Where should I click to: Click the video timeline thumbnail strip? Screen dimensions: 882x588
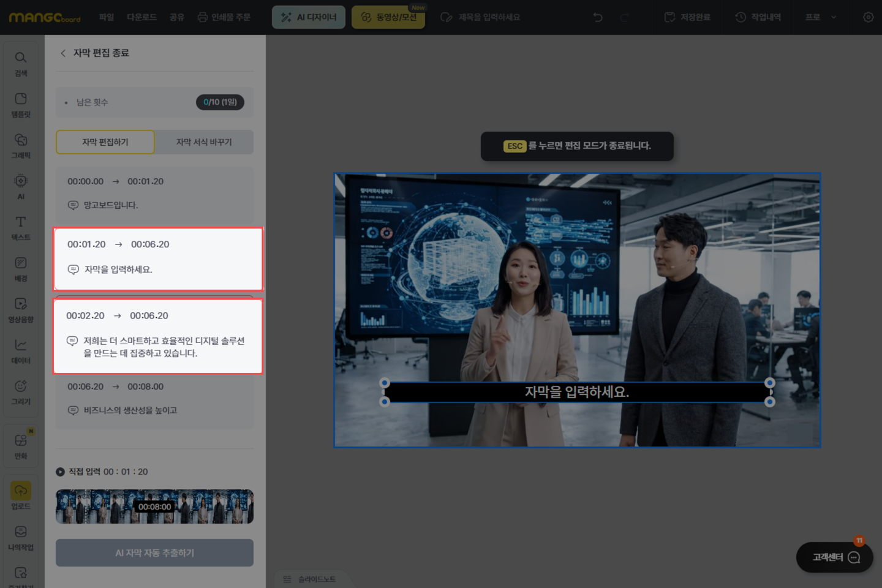pos(154,507)
